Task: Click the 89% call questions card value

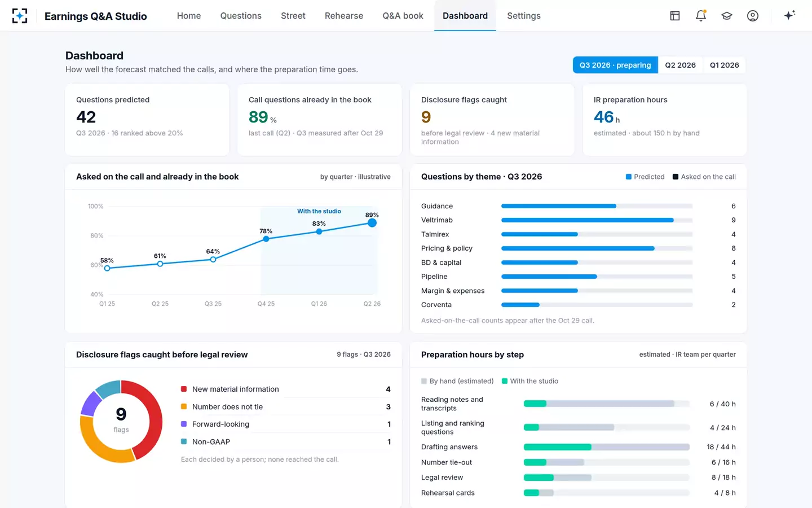Action: pos(263,117)
